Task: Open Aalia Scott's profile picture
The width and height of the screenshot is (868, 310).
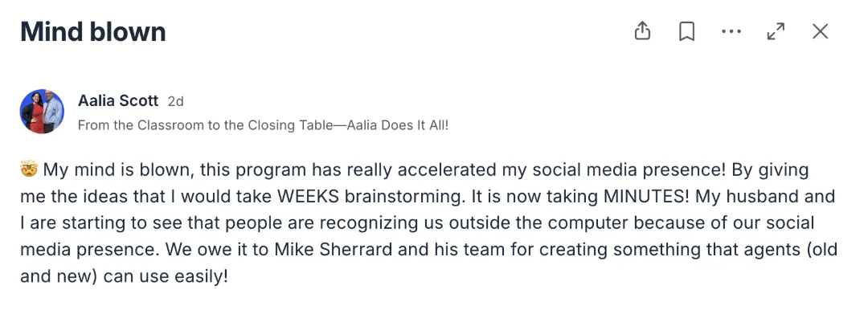Action: [x=42, y=112]
